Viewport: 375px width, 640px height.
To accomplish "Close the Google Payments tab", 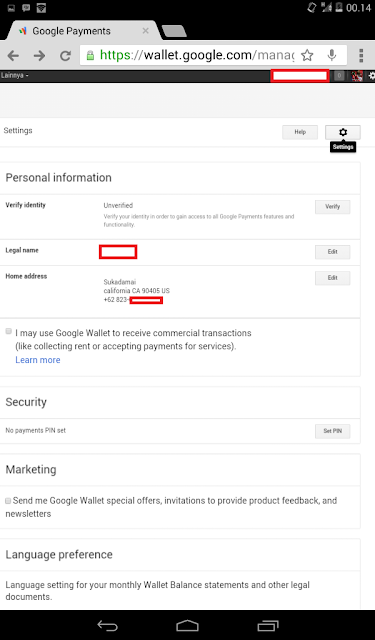I will [145, 31].
